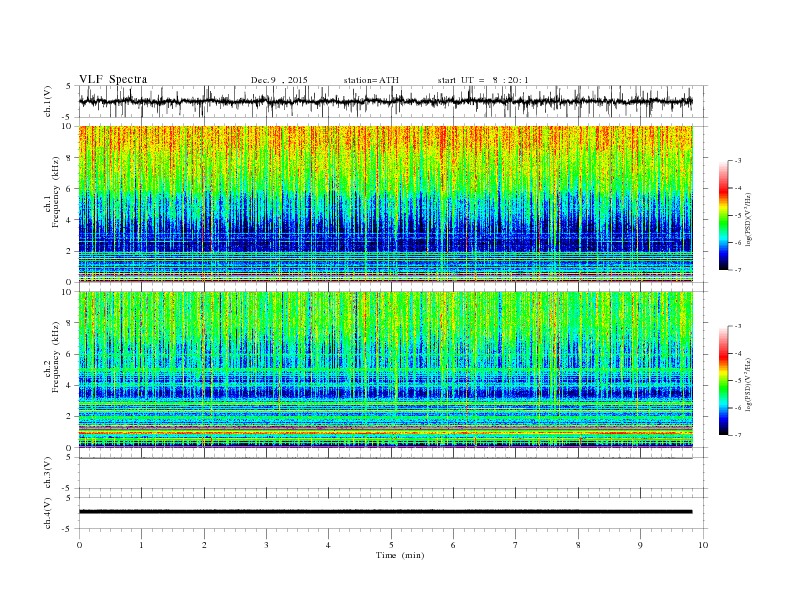Viewport: 792px width, 612px height.
Task: Click the "0" tick on the time axis
Action: pos(79,545)
